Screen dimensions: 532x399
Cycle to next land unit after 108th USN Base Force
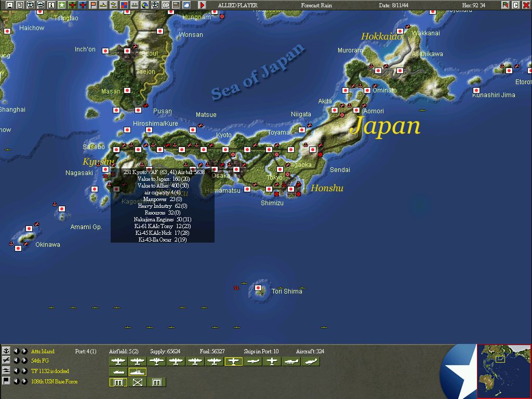point(24,381)
